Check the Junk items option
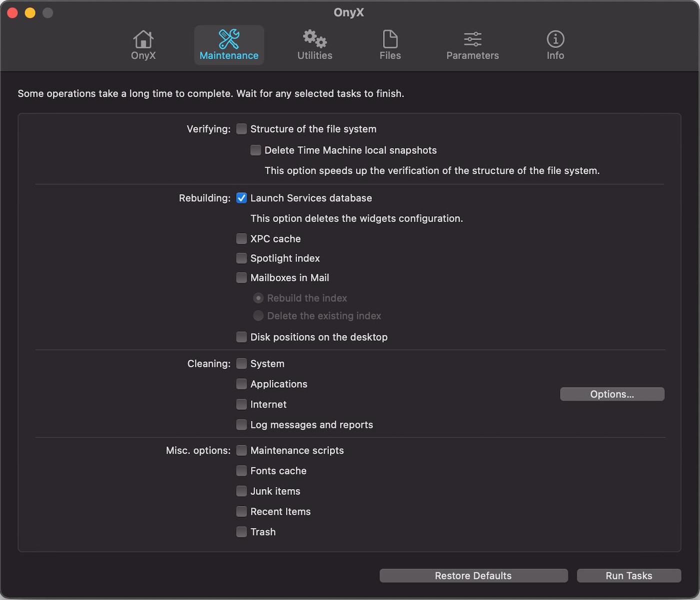Screen dimensions: 700x600 click(x=241, y=491)
